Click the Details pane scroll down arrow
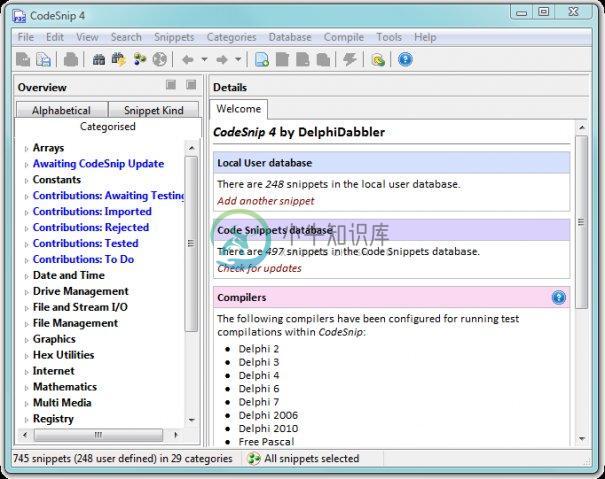The image size is (605, 479). pyautogui.click(x=582, y=439)
